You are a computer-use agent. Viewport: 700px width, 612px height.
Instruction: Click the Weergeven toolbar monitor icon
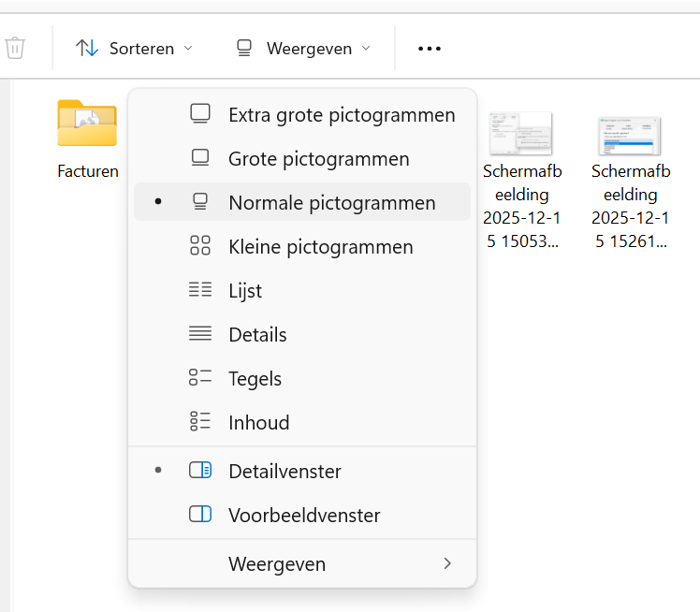click(243, 49)
